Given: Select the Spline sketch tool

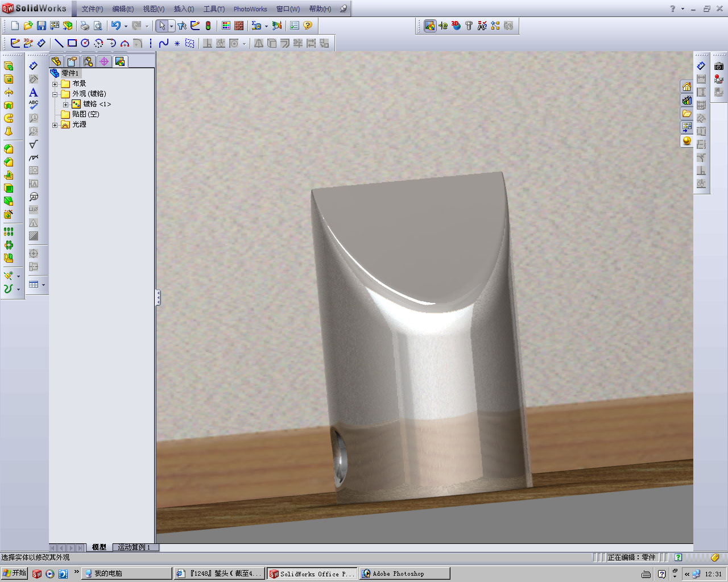Looking at the screenshot, I should [x=164, y=43].
